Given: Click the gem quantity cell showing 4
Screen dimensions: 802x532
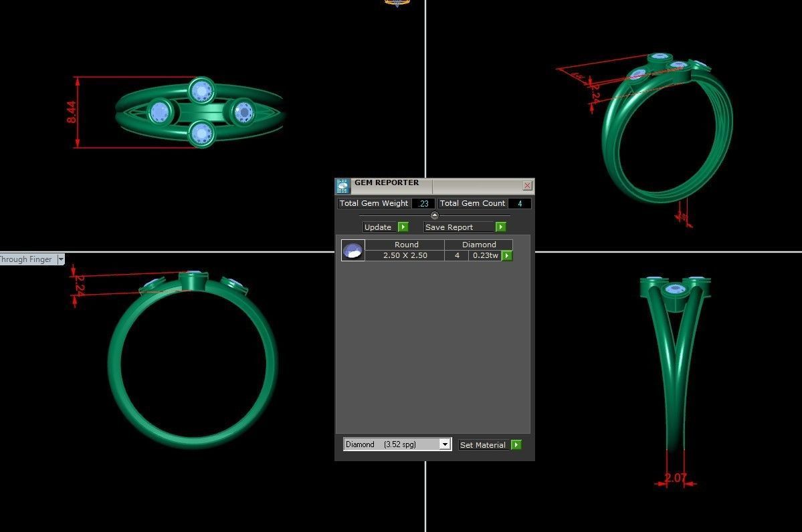Looking at the screenshot, I should tap(457, 255).
